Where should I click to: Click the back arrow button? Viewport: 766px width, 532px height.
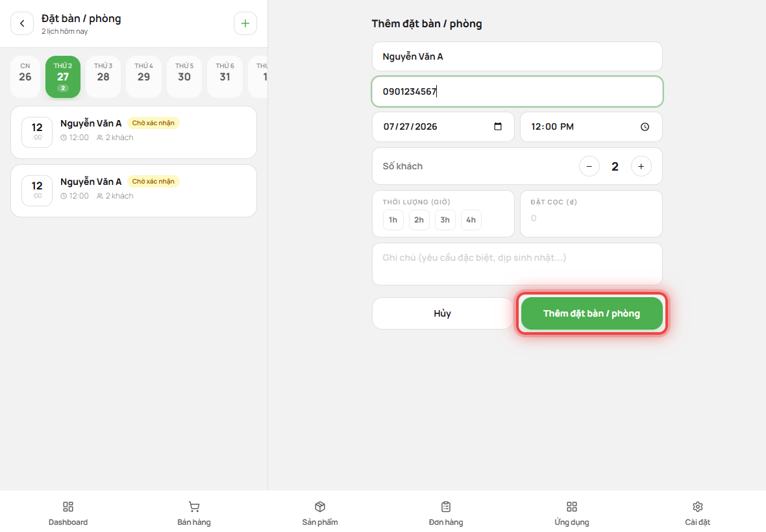click(x=22, y=23)
